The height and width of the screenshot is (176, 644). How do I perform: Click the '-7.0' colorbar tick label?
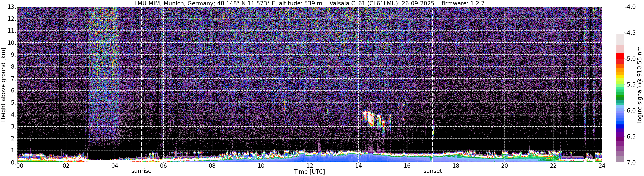[x=631, y=163]
